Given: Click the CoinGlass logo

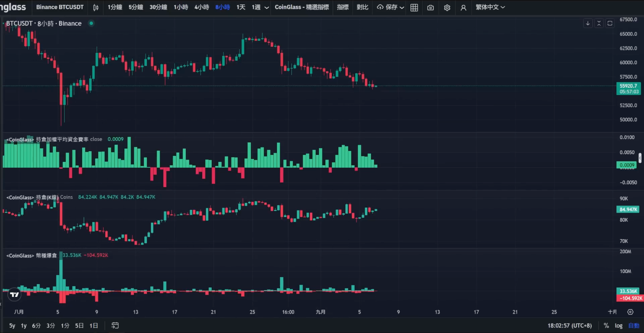Looking at the screenshot, I should [x=13, y=7].
